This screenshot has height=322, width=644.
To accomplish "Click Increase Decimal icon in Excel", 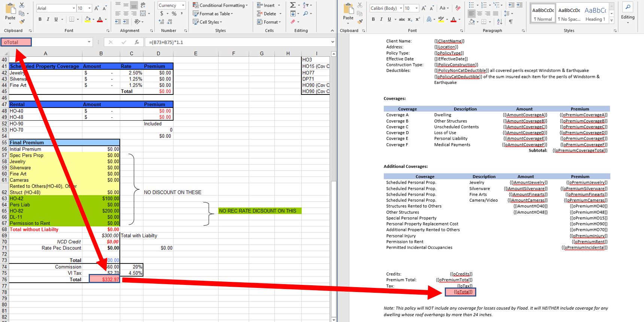I will coord(161,22).
